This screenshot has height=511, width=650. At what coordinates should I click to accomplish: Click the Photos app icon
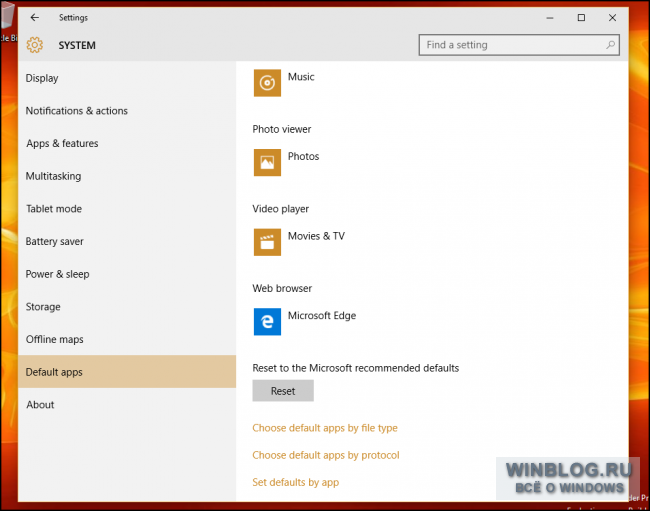pyautogui.click(x=267, y=162)
